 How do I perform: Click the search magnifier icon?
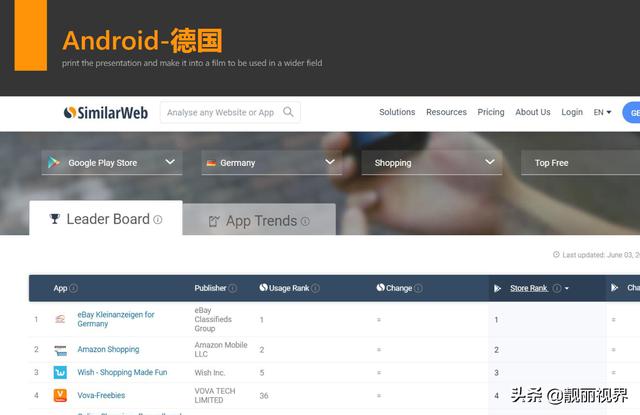288,112
